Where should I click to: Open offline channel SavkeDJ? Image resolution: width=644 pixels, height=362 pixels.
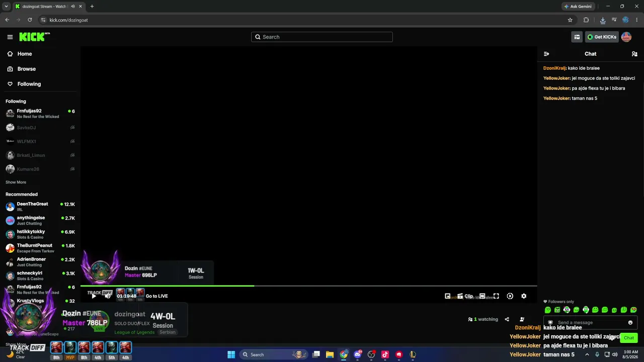click(40, 128)
